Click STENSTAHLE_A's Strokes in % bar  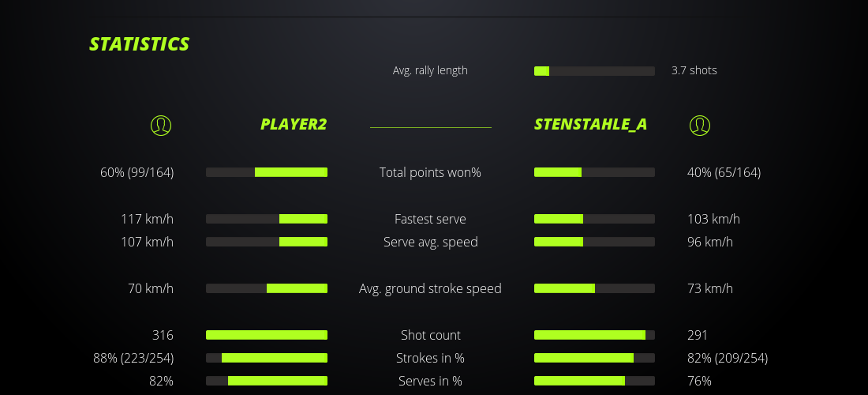click(x=594, y=358)
